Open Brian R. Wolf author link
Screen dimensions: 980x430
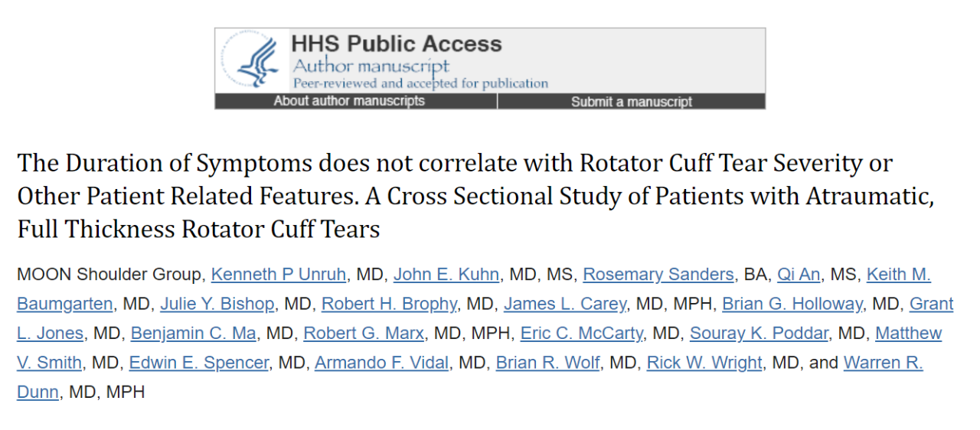point(548,363)
